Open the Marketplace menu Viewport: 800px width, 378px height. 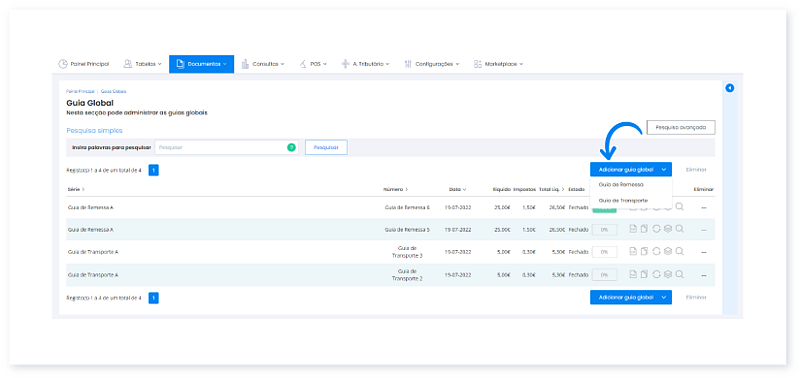pos(498,64)
